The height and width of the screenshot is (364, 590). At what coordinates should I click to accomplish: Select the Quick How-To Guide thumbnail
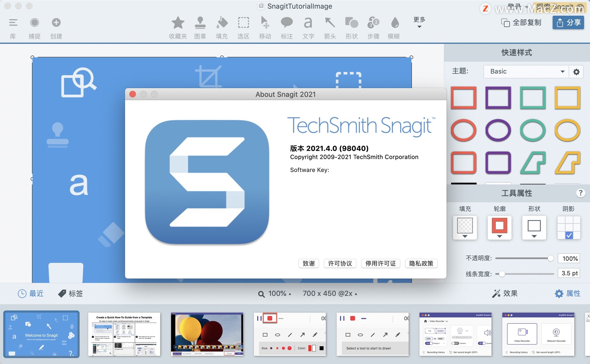pos(124,334)
